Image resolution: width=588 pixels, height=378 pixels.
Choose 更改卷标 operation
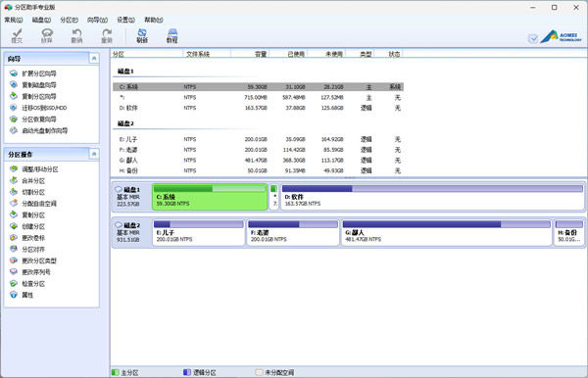pyautogui.click(x=27, y=238)
